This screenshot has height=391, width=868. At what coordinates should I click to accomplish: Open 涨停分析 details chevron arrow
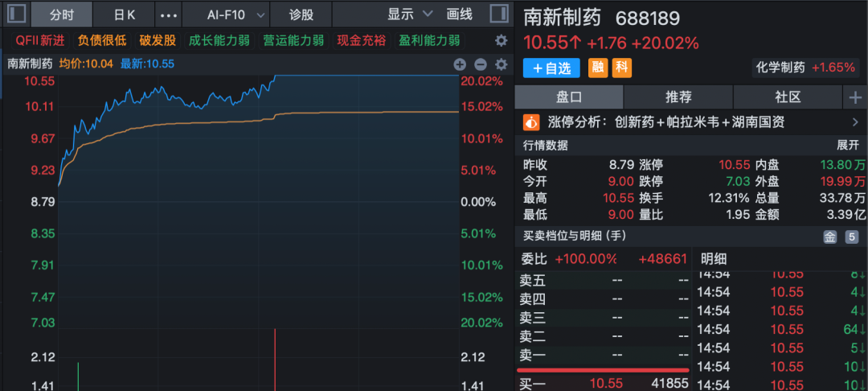pyautogui.click(x=856, y=121)
